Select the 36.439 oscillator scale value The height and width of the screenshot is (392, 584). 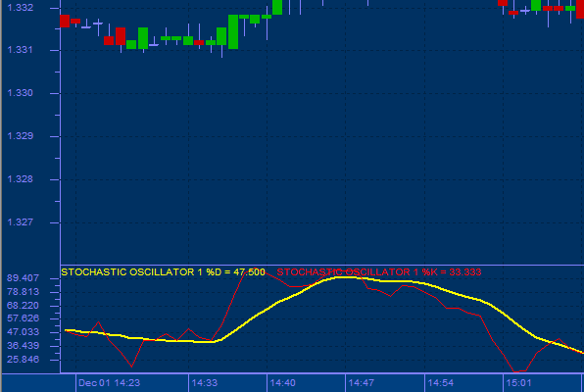[23, 346]
